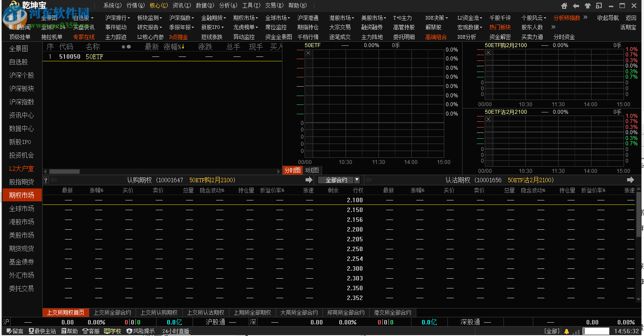Click the 帮助 help icon in status bar

click(x=63, y=331)
